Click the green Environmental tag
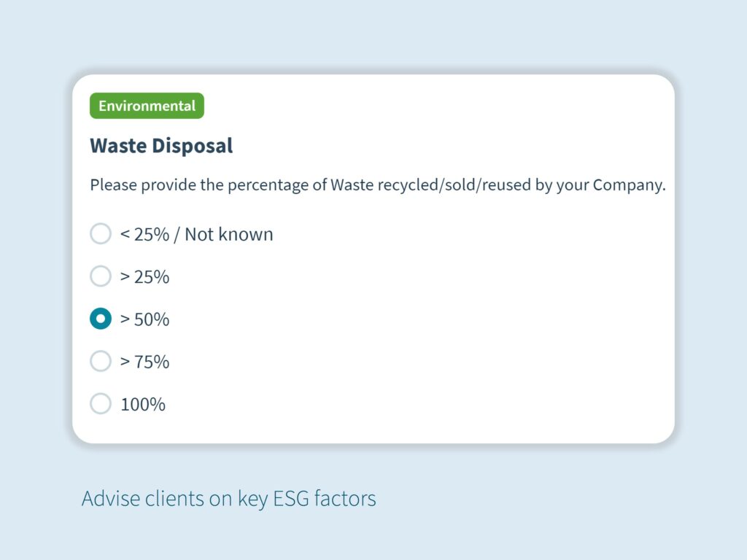747x560 pixels. (147, 106)
